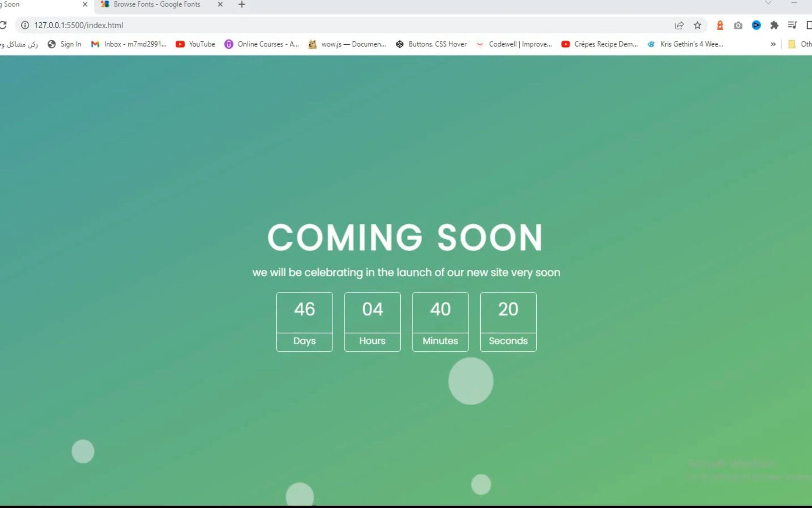Image resolution: width=812 pixels, height=508 pixels.
Task: Show hidden bookmarks via double-chevron overflow
Action: click(x=773, y=44)
